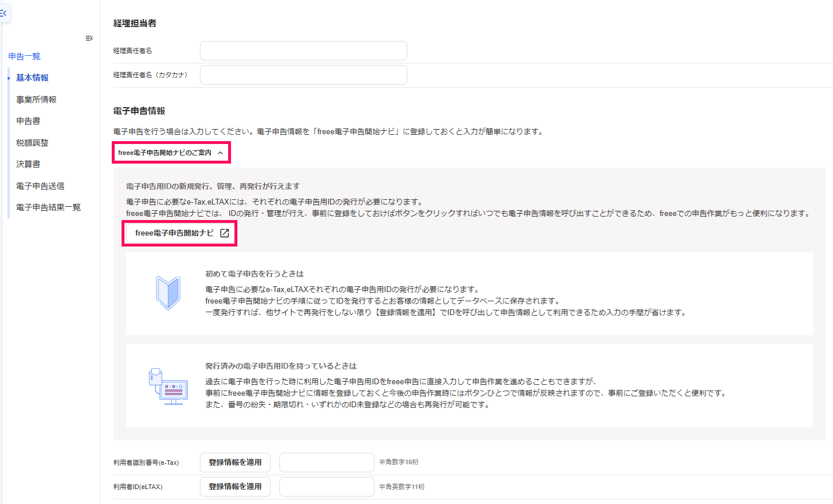Focus the 利用者ID(eLTAX) input field
833x504 pixels.
(x=327, y=487)
